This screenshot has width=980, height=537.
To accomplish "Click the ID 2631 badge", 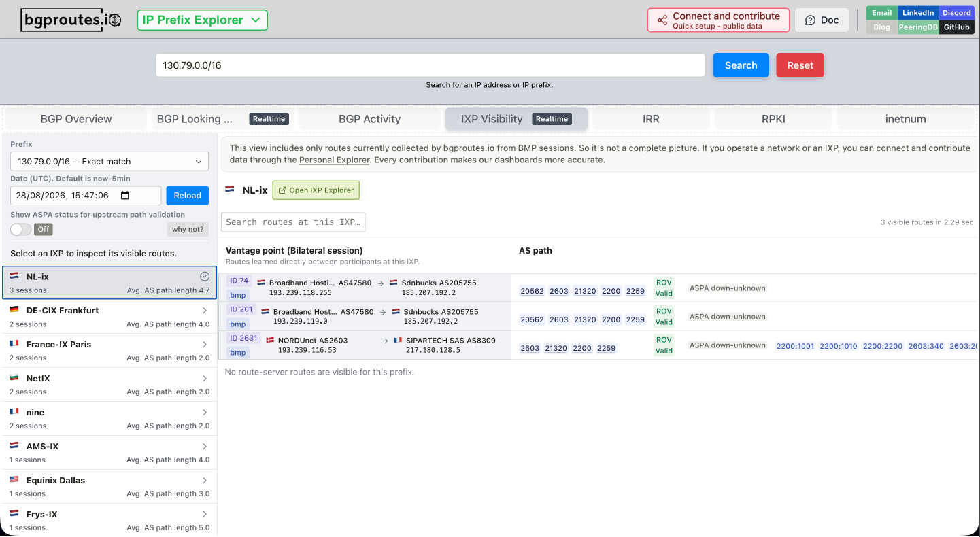I will 243,338.
